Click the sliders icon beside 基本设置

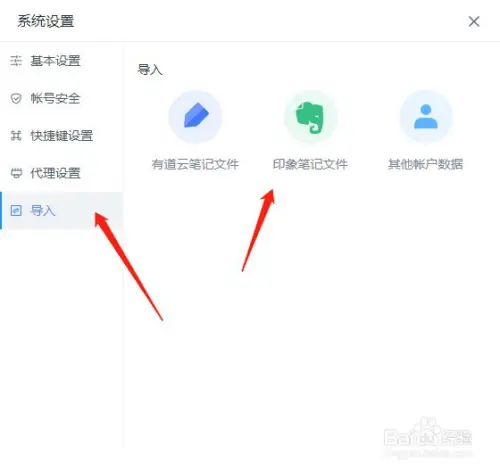(16, 61)
